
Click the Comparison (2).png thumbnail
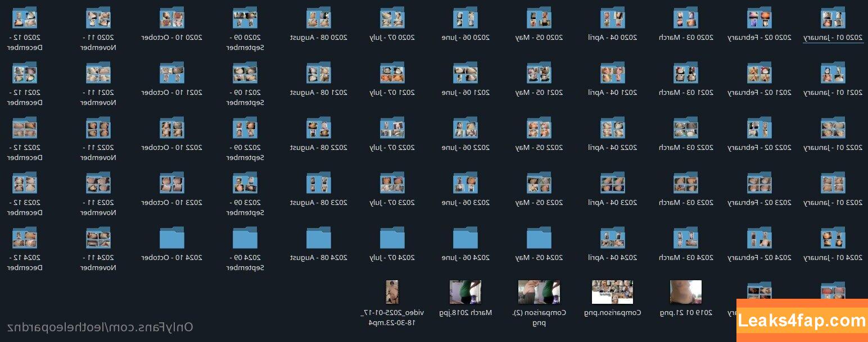coord(539,293)
